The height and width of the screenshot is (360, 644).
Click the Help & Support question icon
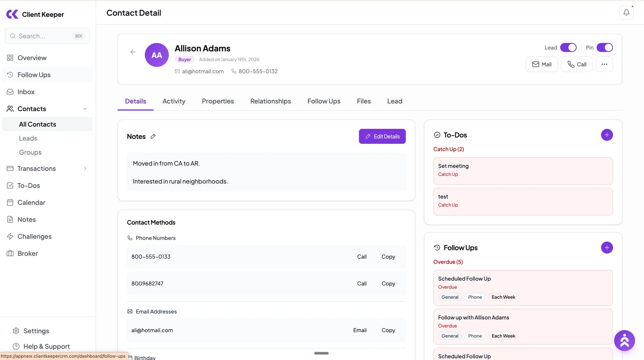click(16, 346)
